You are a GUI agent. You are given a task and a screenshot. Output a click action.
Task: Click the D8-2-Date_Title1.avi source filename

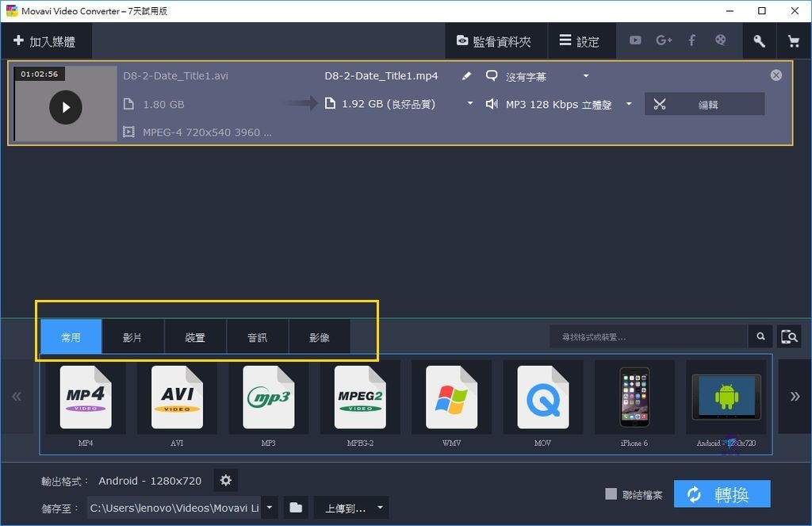(175, 75)
